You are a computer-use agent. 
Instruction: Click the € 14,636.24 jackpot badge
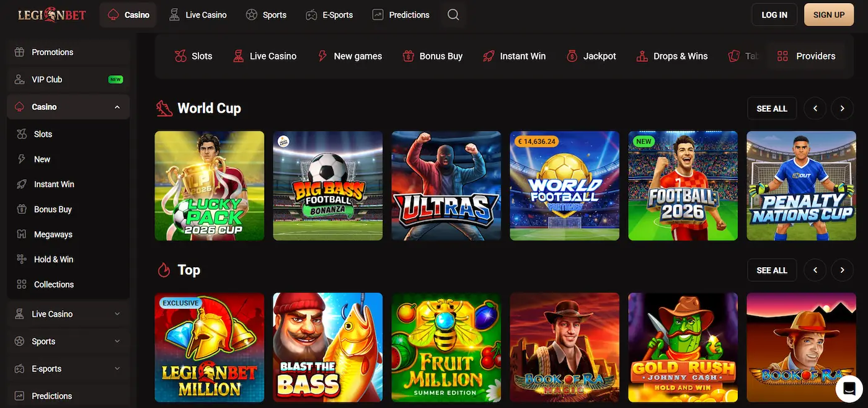click(536, 141)
